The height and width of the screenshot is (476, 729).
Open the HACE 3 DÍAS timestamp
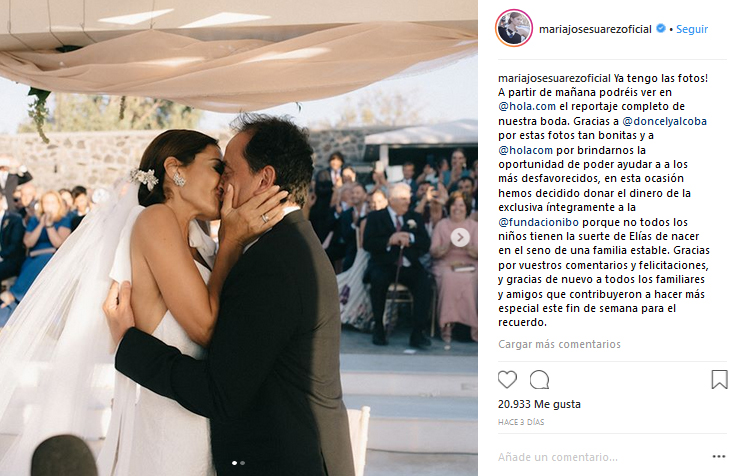point(521,422)
